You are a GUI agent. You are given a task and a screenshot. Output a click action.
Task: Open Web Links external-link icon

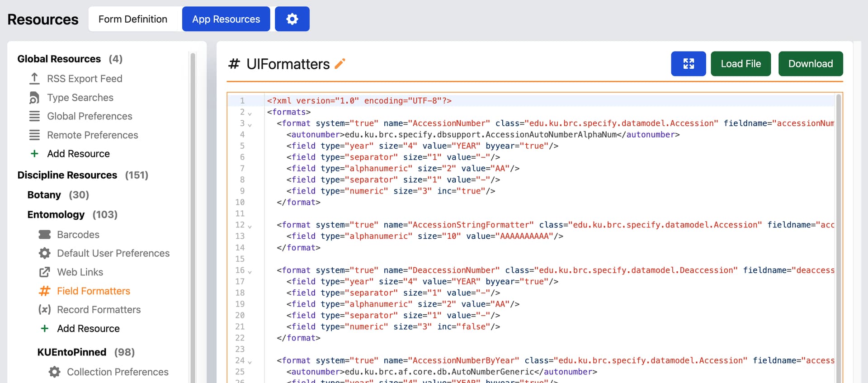coord(45,272)
